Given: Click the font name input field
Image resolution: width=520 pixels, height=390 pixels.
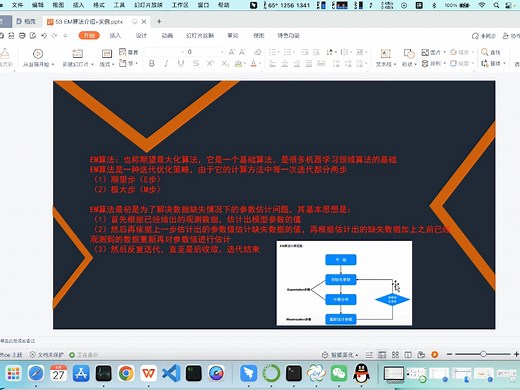Looking at the screenshot, I should click(x=164, y=52).
